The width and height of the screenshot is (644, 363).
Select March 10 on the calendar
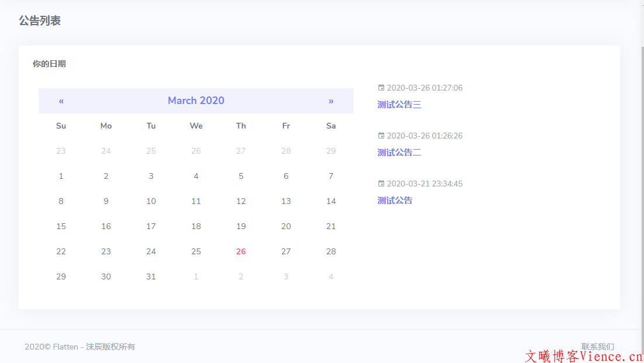coord(151,201)
